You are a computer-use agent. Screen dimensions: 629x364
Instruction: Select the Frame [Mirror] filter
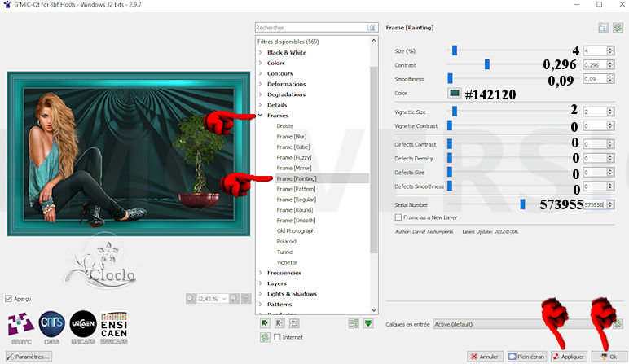pos(295,168)
